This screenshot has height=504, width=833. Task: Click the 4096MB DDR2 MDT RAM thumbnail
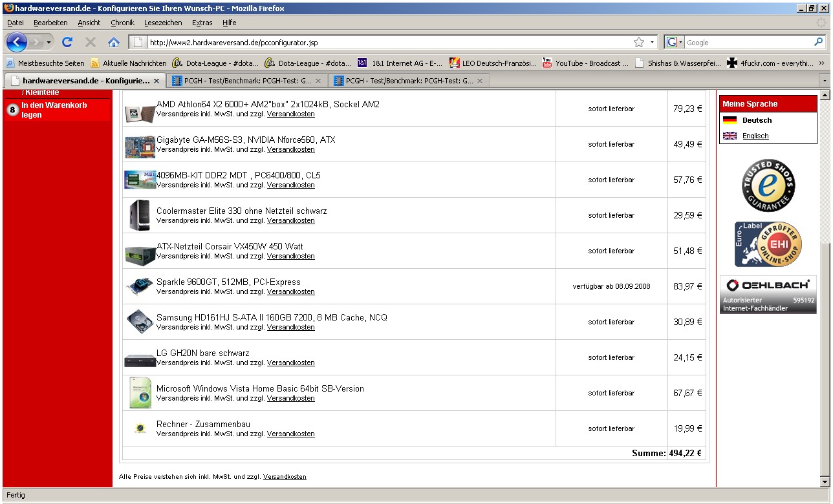point(140,180)
